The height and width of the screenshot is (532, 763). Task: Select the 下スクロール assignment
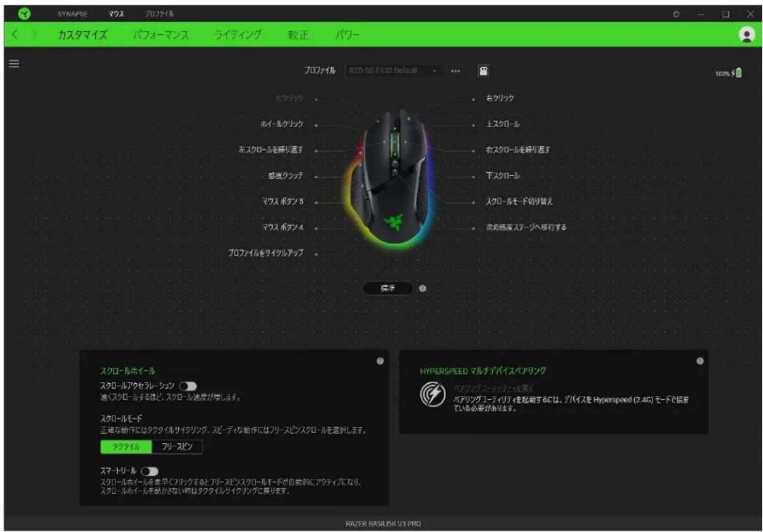pos(502,176)
